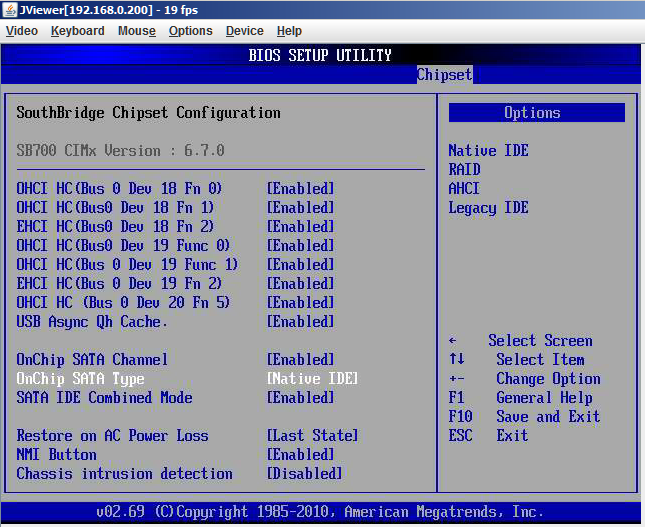Click the OHCI HC(Bus0 Dev 18 Fn 1) label
The width and height of the screenshot is (645, 527).
115,208
